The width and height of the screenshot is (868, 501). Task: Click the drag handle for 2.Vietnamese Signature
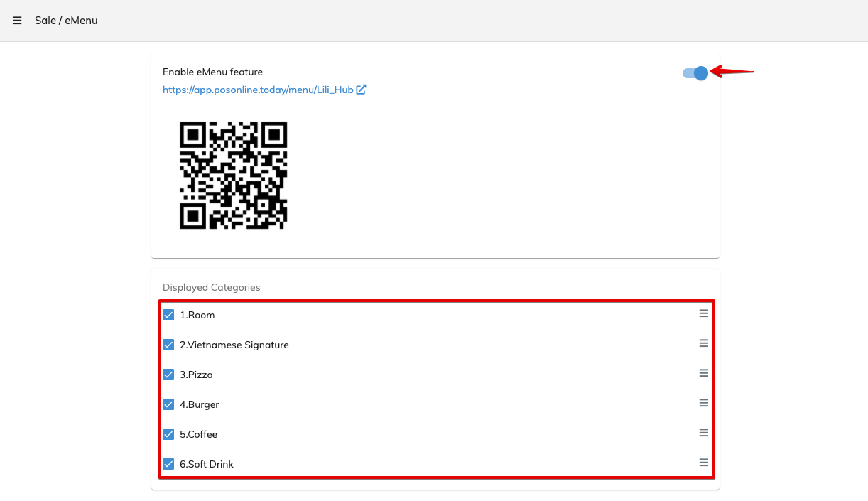[x=704, y=343]
